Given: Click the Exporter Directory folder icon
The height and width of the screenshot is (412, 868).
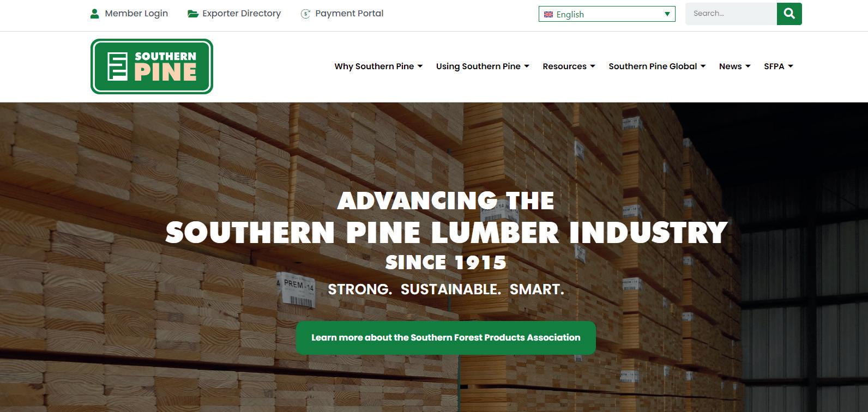Looking at the screenshot, I should [193, 14].
